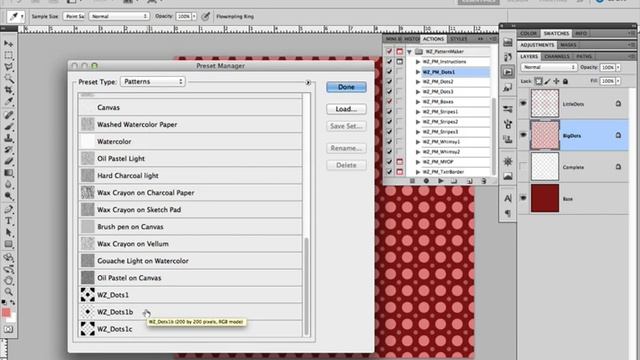This screenshot has height=360, width=640.
Task: Open layer Fill slider arrow
Action: click(618, 81)
